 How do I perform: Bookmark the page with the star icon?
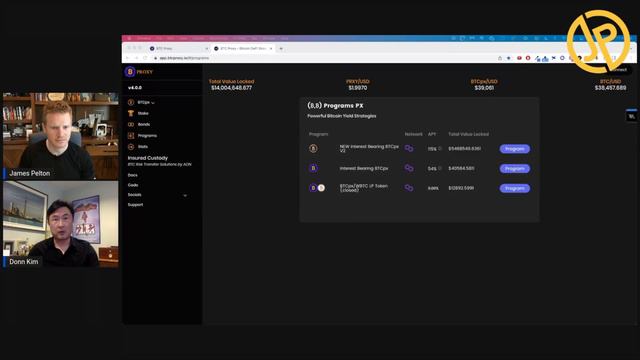coord(509,58)
